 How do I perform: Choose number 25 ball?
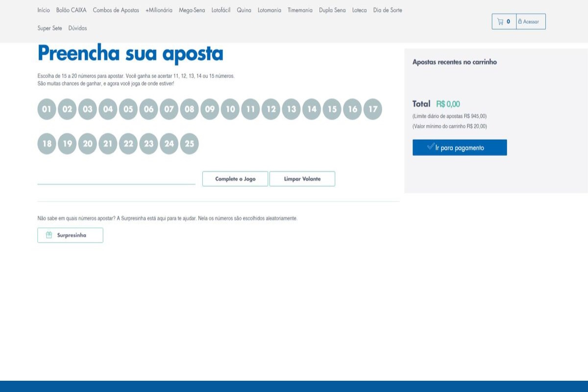click(190, 144)
